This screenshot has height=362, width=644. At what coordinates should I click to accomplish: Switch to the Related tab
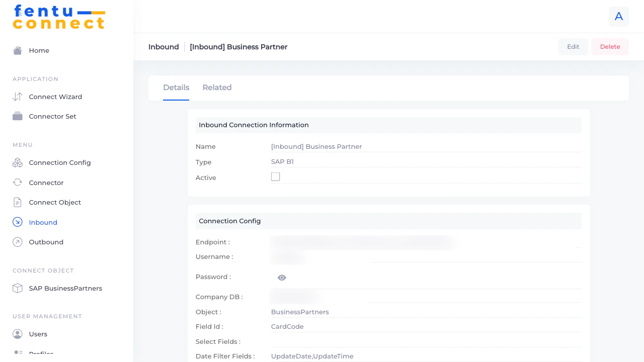pos(217,87)
